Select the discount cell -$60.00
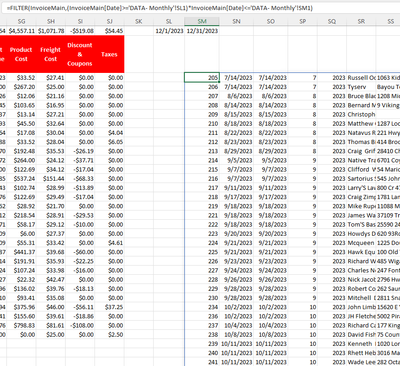 coord(80,252)
